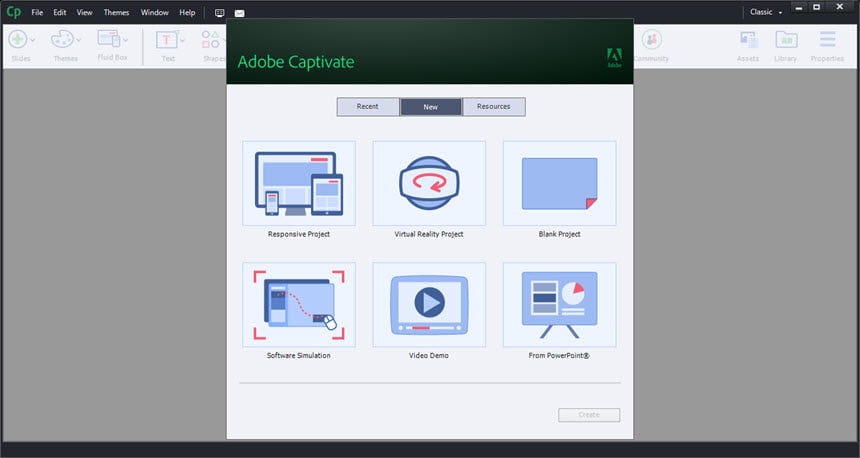Click the Text tool icon

pos(166,39)
